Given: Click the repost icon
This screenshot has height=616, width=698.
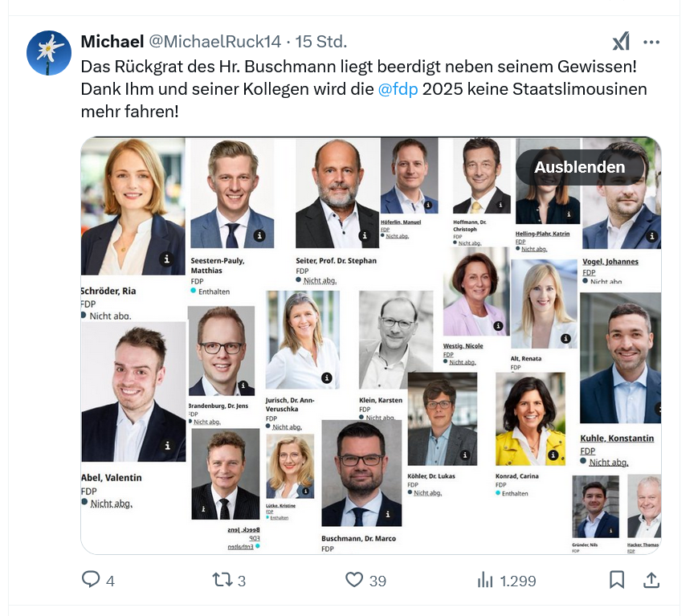Looking at the screenshot, I should tap(222, 579).
